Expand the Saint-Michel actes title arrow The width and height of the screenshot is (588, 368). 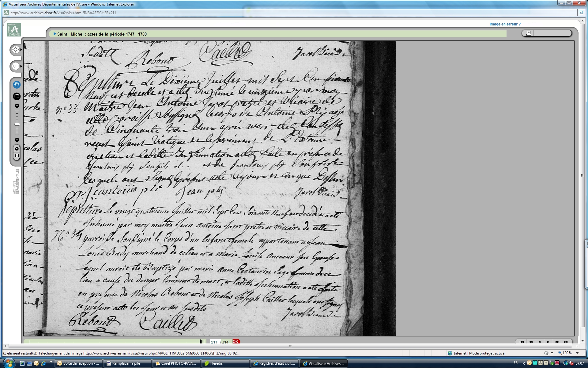click(55, 34)
